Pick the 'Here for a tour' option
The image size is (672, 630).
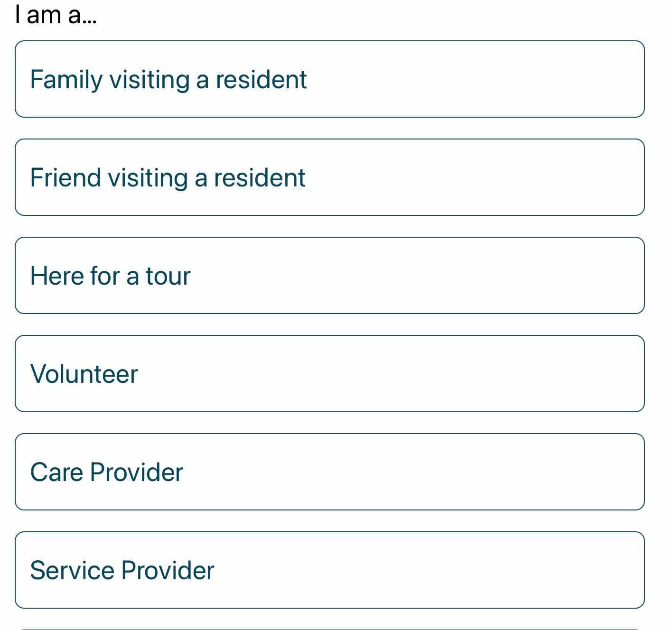coord(330,275)
